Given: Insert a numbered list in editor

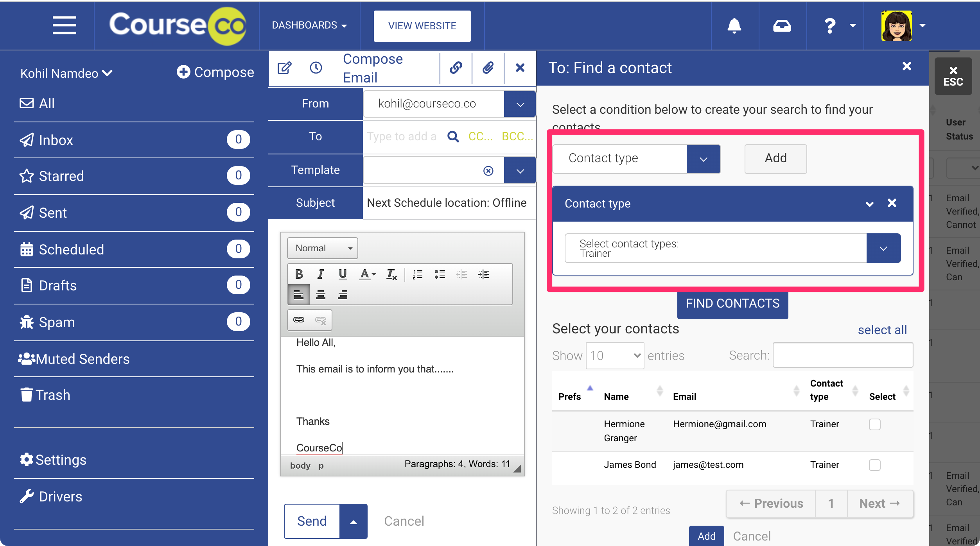Looking at the screenshot, I should coord(418,274).
